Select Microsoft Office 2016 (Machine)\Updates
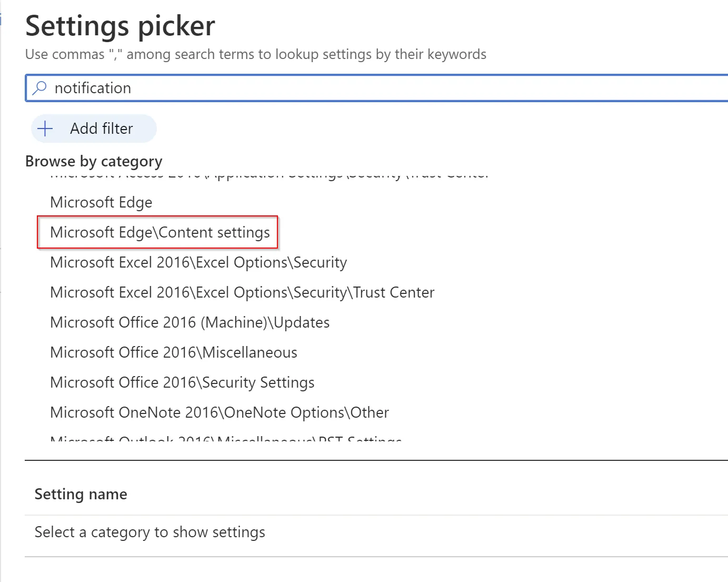Image resolution: width=728 pixels, height=582 pixels. click(190, 322)
